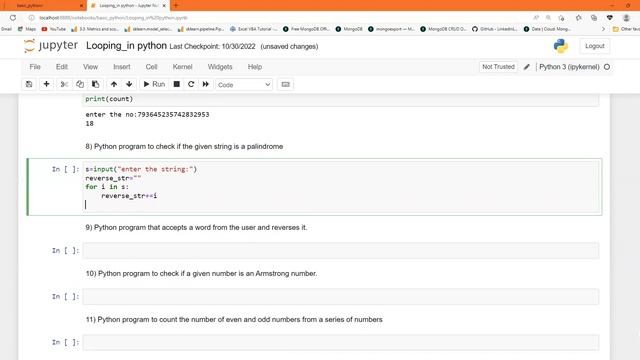This screenshot has height=360, width=640.
Task: Rename notebook title Looping_in python
Action: (x=126, y=46)
